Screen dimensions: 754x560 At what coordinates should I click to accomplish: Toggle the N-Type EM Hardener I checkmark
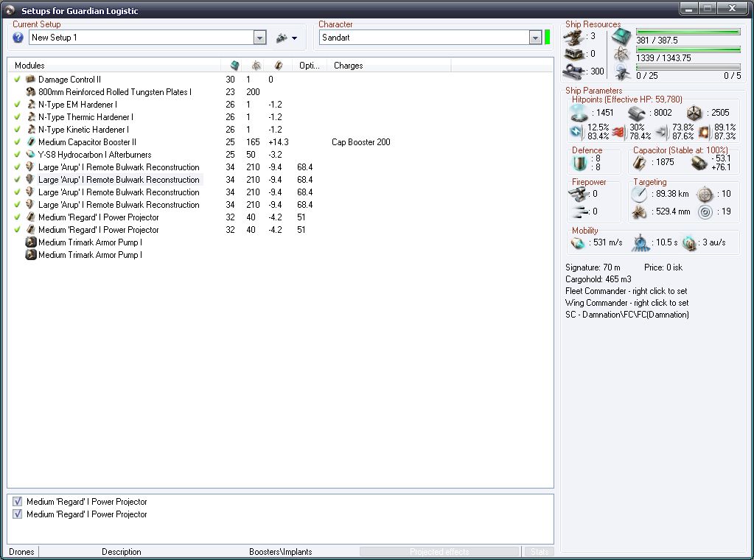pyautogui.click(x=17, y=105)
